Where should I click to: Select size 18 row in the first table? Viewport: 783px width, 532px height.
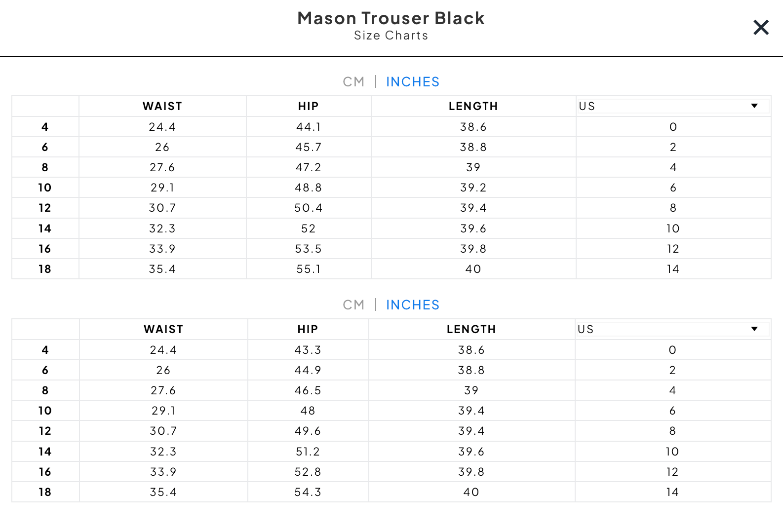(x=391, y=269)
